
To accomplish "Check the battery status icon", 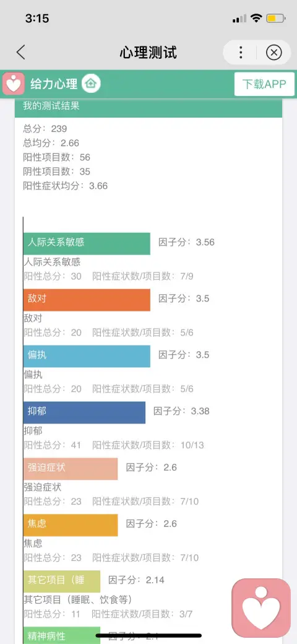I will pos(276,18).
